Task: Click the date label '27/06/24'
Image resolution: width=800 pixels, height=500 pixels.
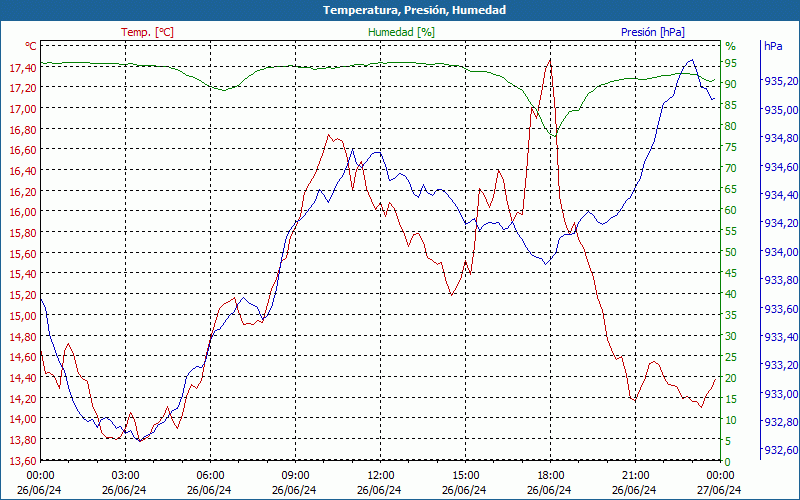Action: coord(719,490)
